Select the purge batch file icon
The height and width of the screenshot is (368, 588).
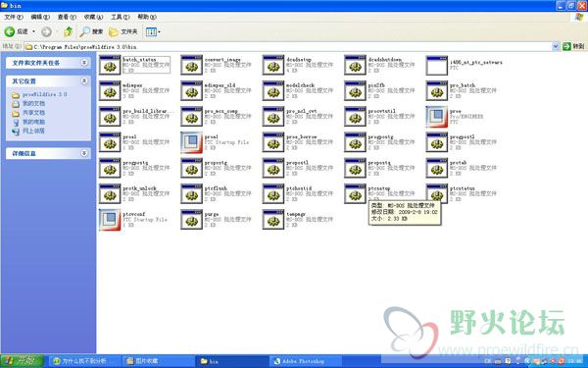pyautogui.click(x=191, y=220)
